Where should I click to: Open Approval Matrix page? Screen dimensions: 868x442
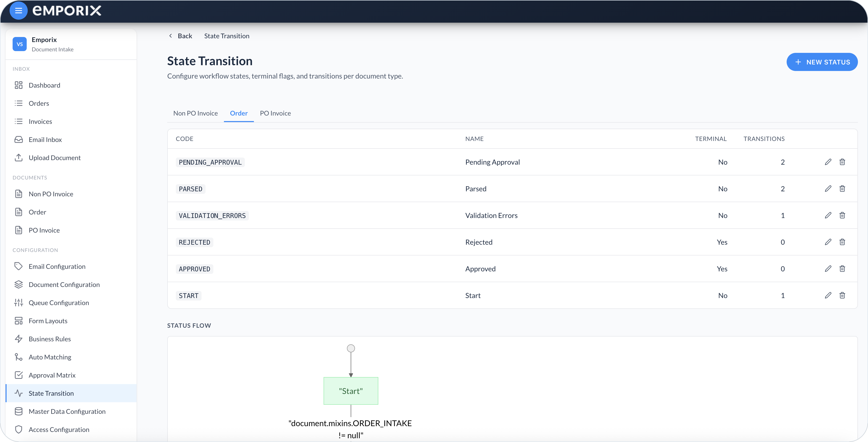pos(71,375)
